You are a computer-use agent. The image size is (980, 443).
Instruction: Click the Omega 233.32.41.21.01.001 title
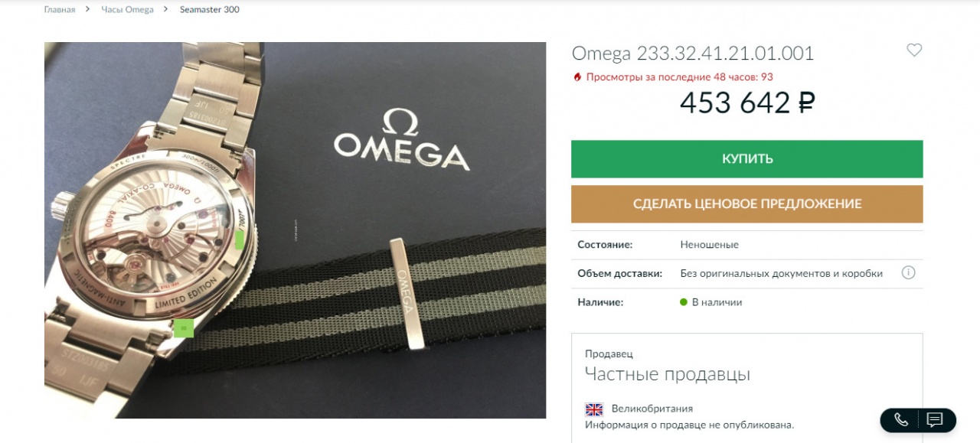tap(693, 54)
